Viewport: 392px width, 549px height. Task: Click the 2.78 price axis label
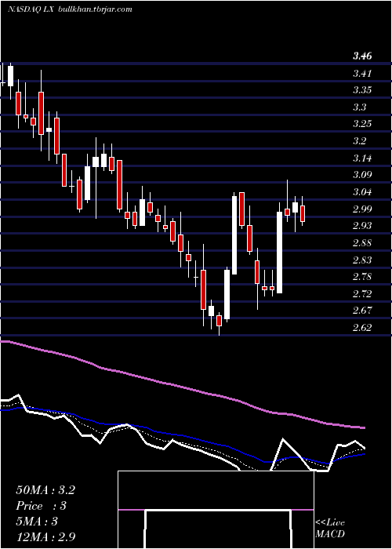[362, 277]
